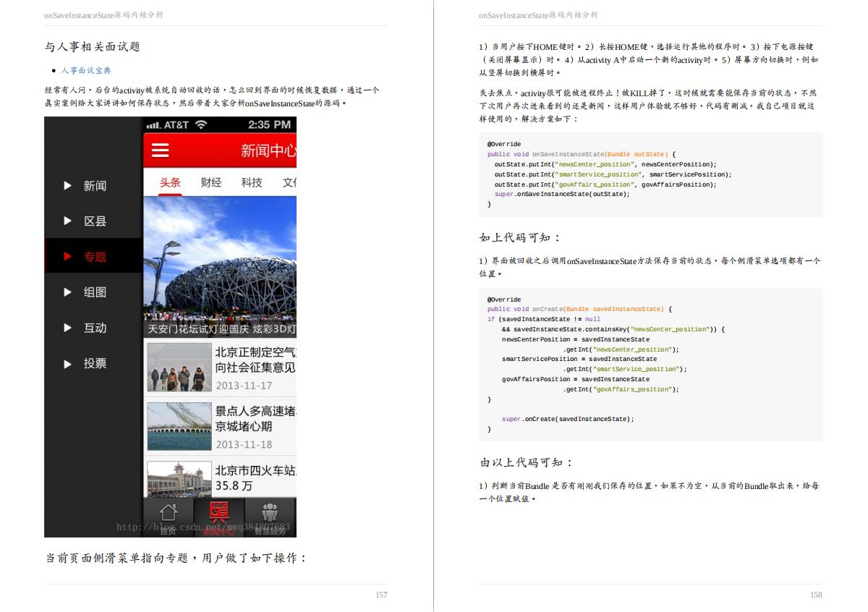This screenshot has height=612, width=868.
Task: Click the if (savedInstanceState != null line
Action: [x=544, y=319]
